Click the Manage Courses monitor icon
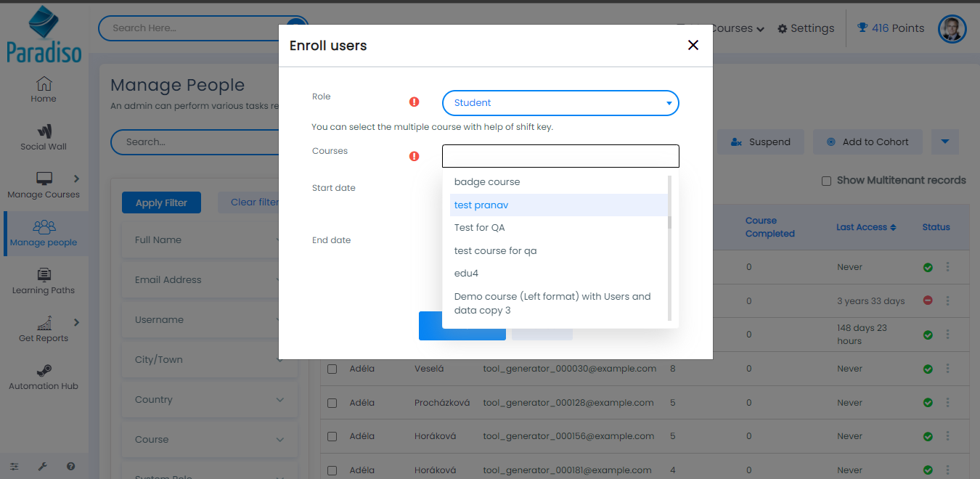This screenshot has height=479, width=980. (44, 179)
